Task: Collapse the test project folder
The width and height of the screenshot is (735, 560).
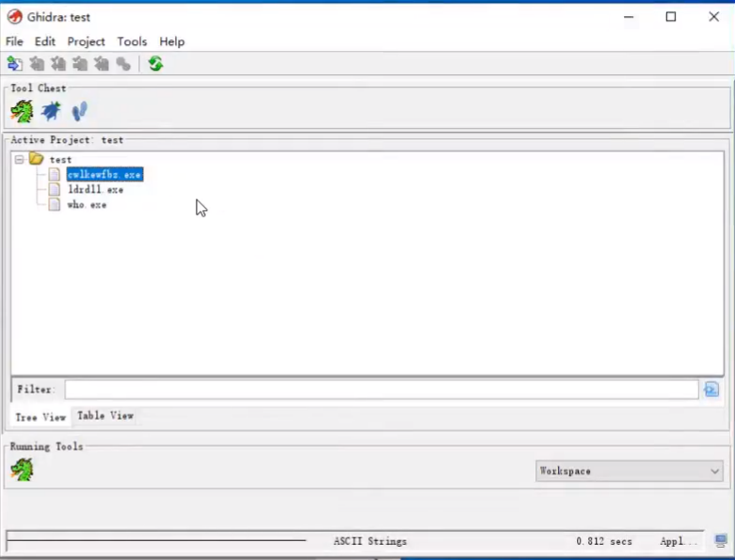Action: pos(19,159)
